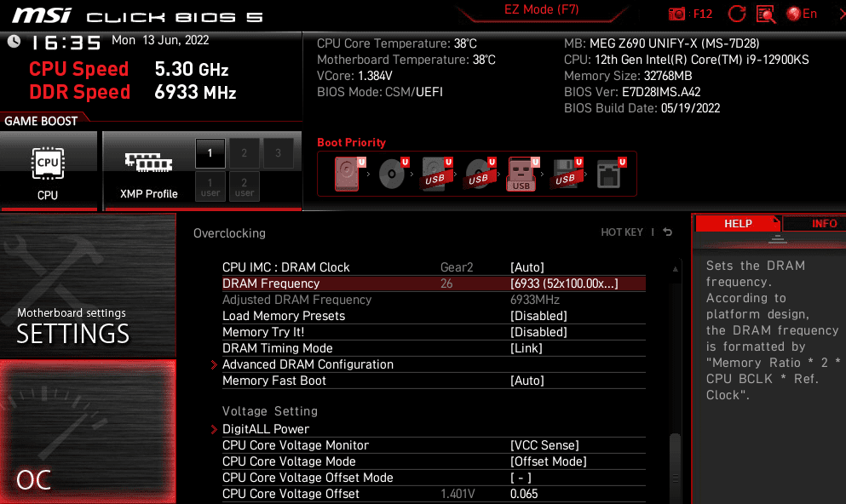The width and height of the screenshot is (846, 504).
Task: Click the 1.401V value beside Voltage Offset
Action: 458,494
